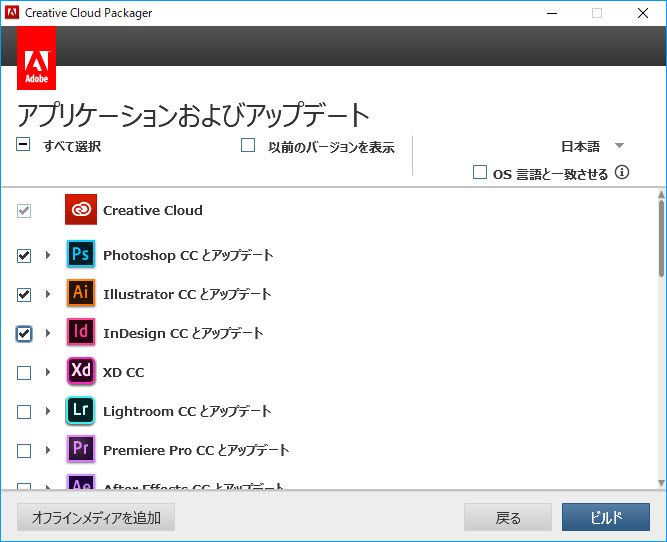Expand the InDesign CC row
The height and width of the screenshot is (542, 667).
pos(48,333)
